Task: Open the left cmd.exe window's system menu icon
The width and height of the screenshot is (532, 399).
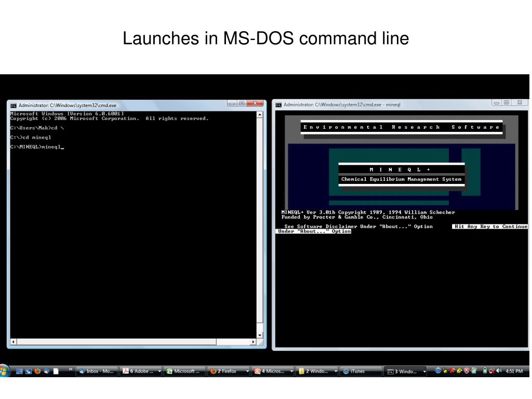Action: [x=14, y=105]
